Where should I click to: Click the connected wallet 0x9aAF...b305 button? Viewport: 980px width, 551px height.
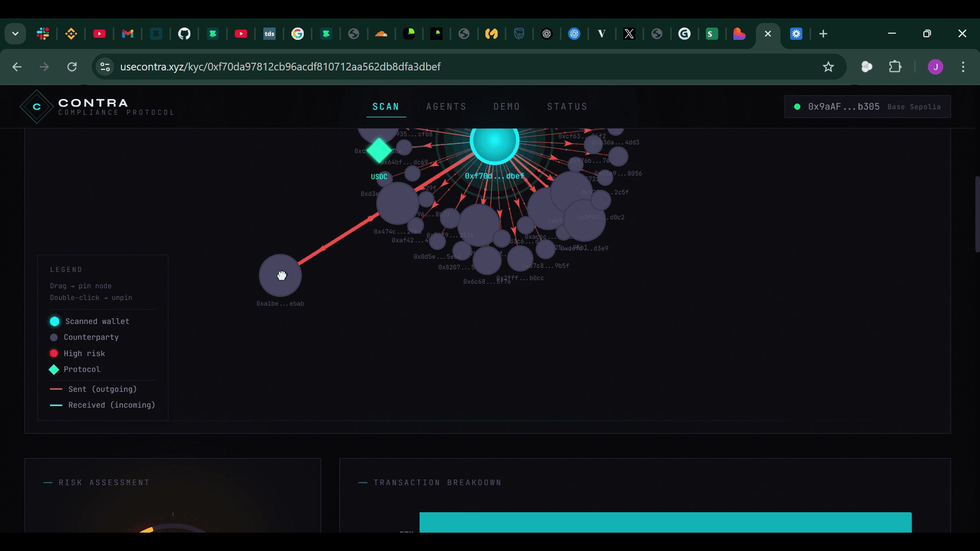pos(867,107)
